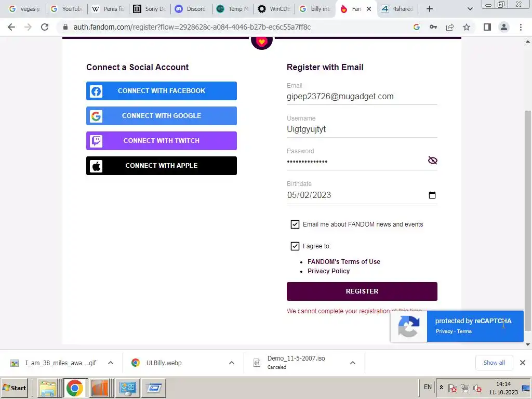Switch to the Discord tab
This screenshot has height=399, width=532.
192,9
